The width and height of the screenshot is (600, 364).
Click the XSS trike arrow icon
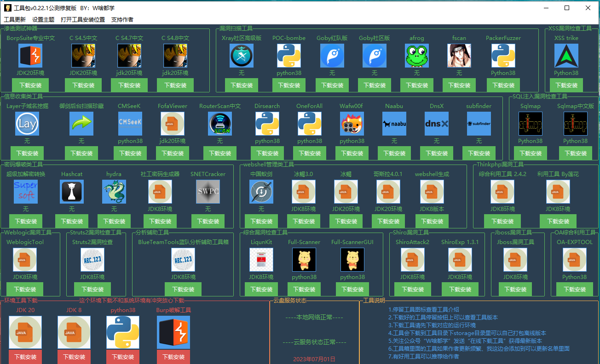point(566,56)
